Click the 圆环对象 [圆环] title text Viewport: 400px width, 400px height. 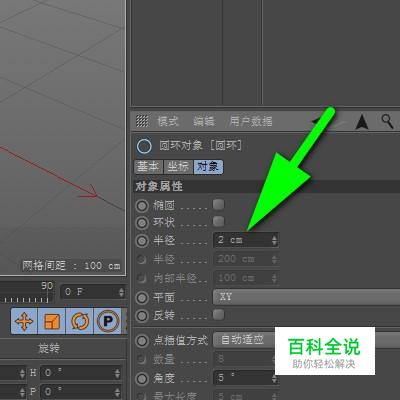(x=201, y=146)
